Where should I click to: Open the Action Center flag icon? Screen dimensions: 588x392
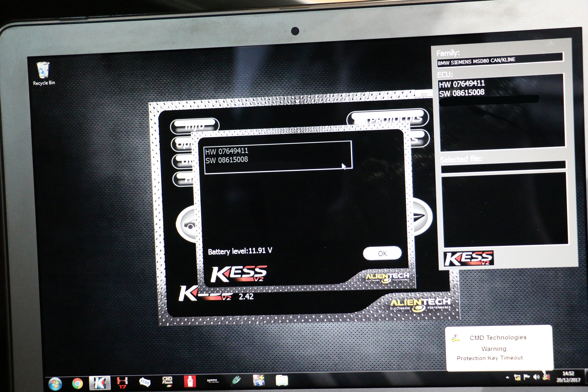[x=527, y=377]
